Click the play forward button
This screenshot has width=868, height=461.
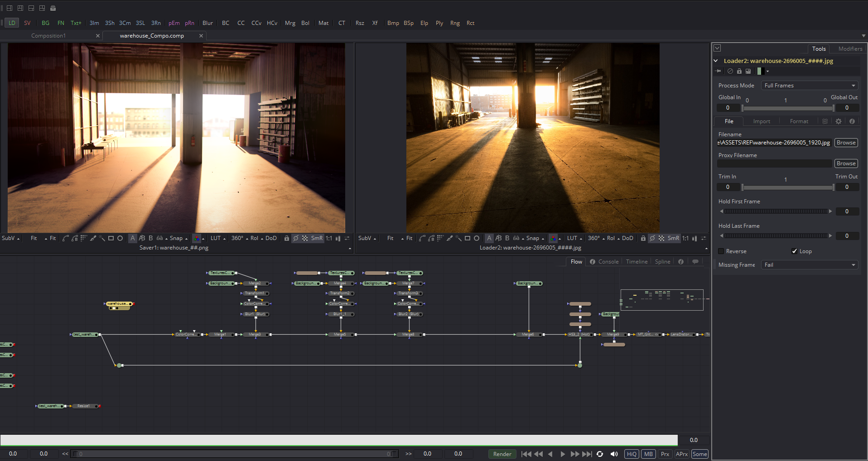pyautogui.click(x=563, y=454)
